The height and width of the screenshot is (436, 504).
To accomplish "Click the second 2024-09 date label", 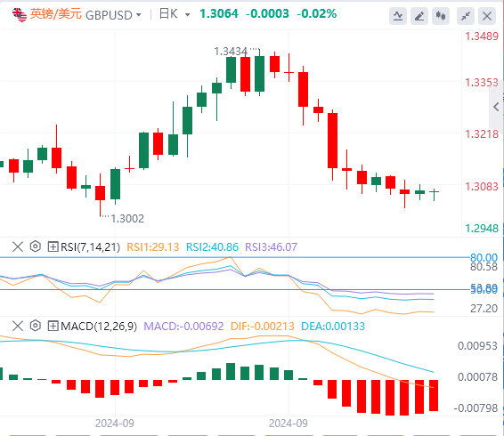I will coord(289,424).
